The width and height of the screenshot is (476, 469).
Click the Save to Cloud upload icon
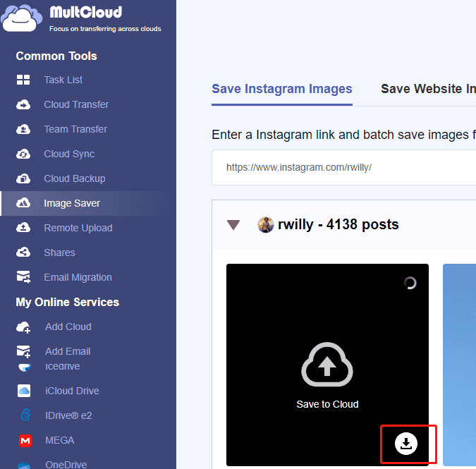click(x=327, y=365)
